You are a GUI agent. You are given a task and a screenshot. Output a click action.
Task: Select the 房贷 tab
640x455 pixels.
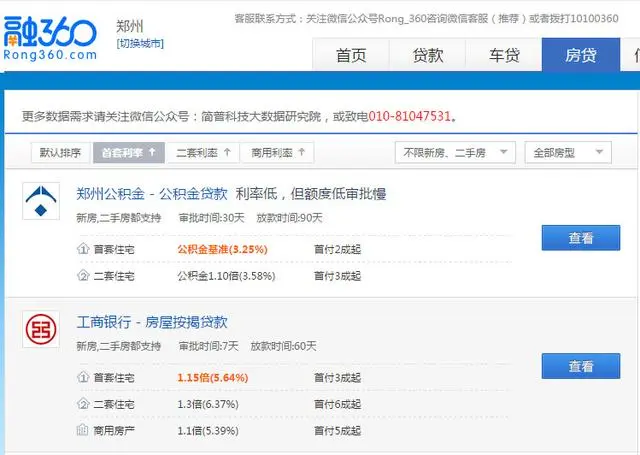click(x=581, y=55)
